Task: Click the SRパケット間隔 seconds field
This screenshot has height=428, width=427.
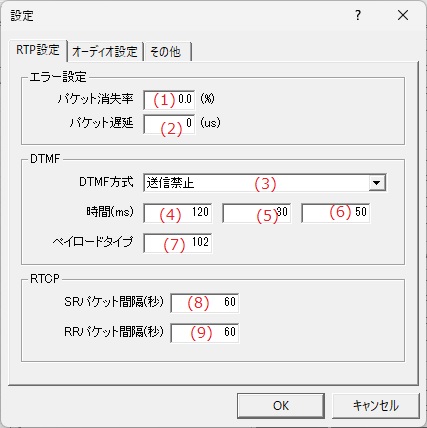Action: coord(204,303)
